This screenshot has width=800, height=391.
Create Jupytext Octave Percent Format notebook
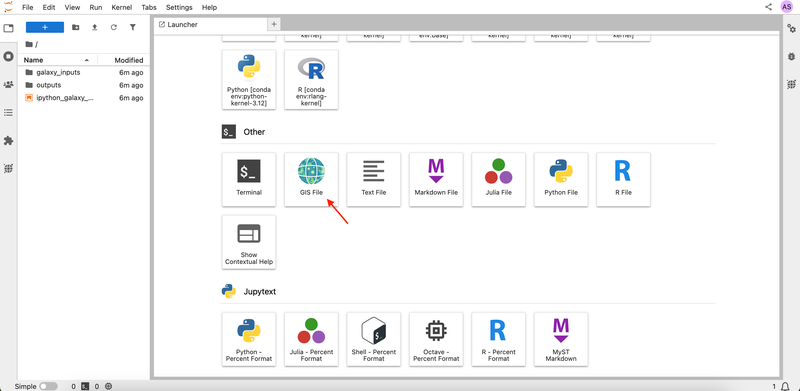pyautogui.click(x=436, y=339)
